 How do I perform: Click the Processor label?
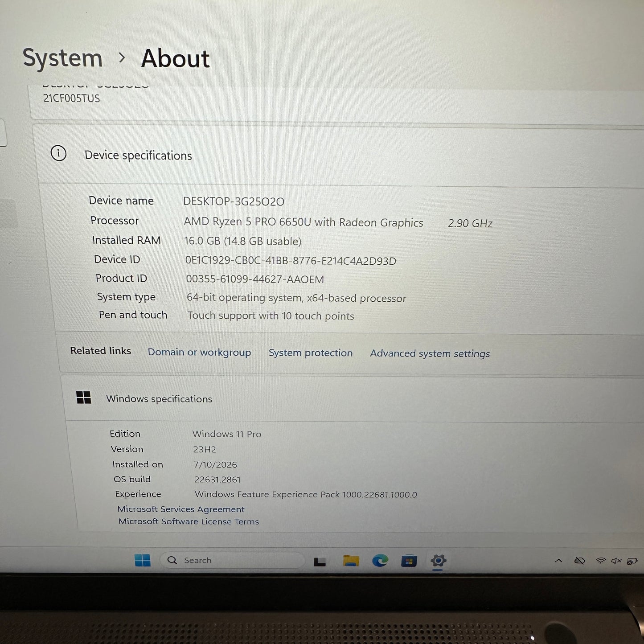115,221
